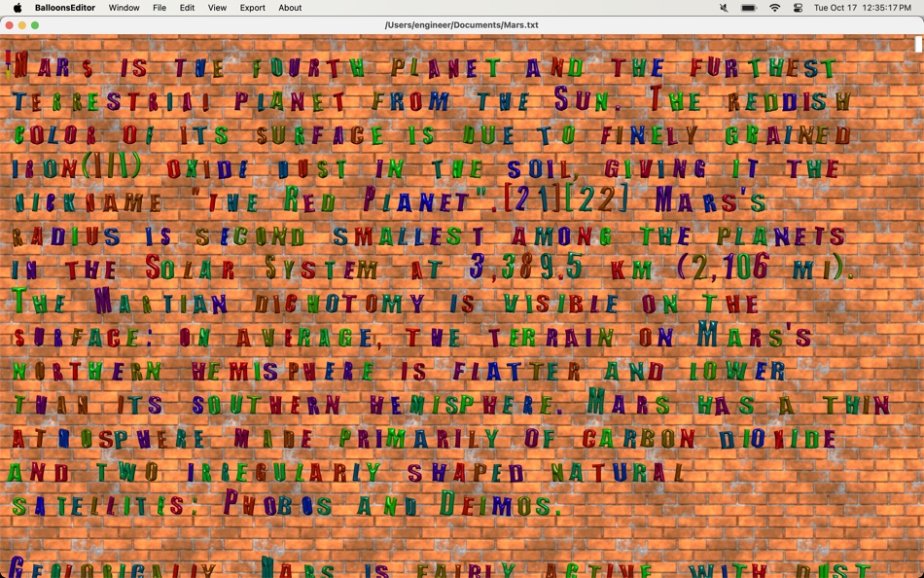924x578 pixels.
Task: Open the BalloonsEditor application menu
Action: 65,8
